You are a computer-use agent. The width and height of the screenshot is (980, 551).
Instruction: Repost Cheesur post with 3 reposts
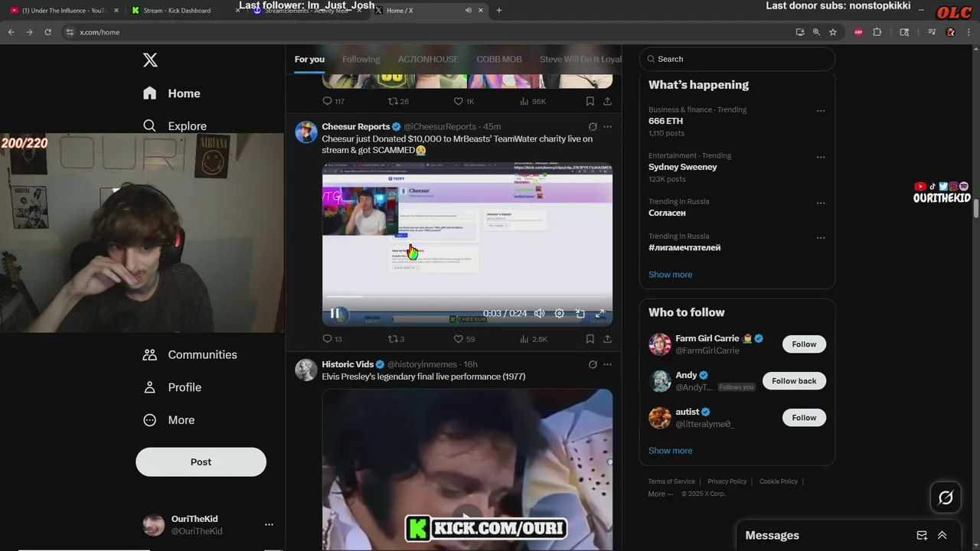pyautogui.click(x=396, y=339)
